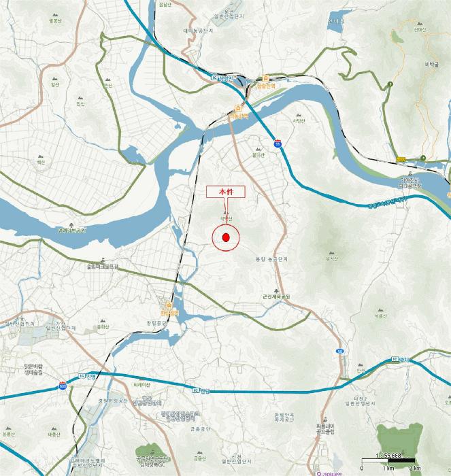Select the orange 삼랑진역 train station icon
This screenshot has width=451, height=476.
coord(266,78)
